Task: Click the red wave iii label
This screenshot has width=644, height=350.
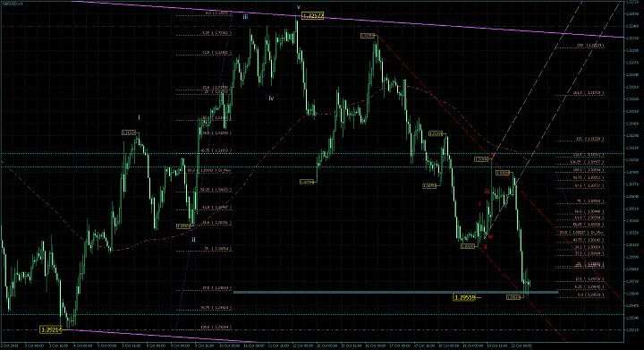Action: pyautogui.click(x=487, y=192)
